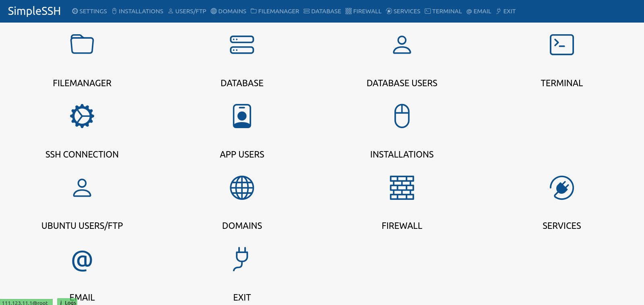Open Filemanager from the top navbar
This screenshot has width=644, height=305.
tap(275, 11)
